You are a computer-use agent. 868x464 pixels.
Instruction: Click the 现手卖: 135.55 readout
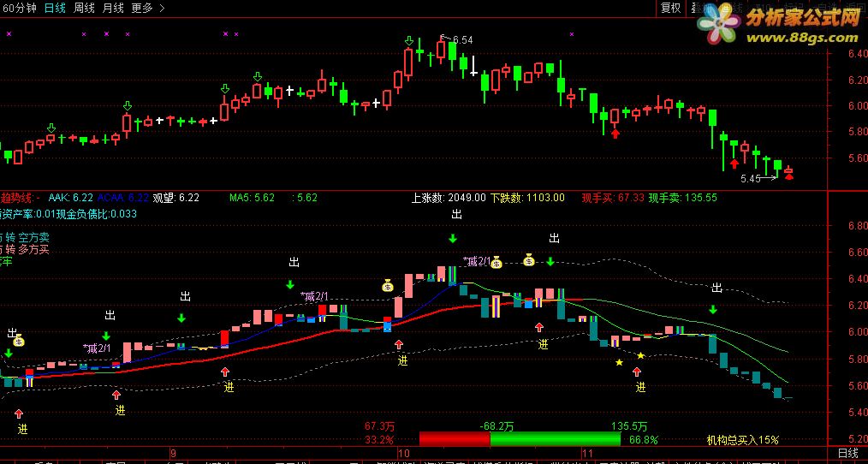coord(683,198)
